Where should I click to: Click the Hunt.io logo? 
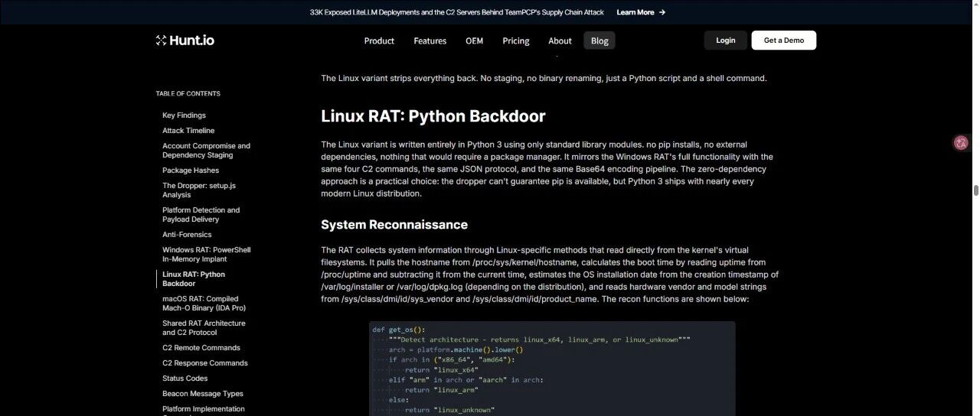coord(185,41)
